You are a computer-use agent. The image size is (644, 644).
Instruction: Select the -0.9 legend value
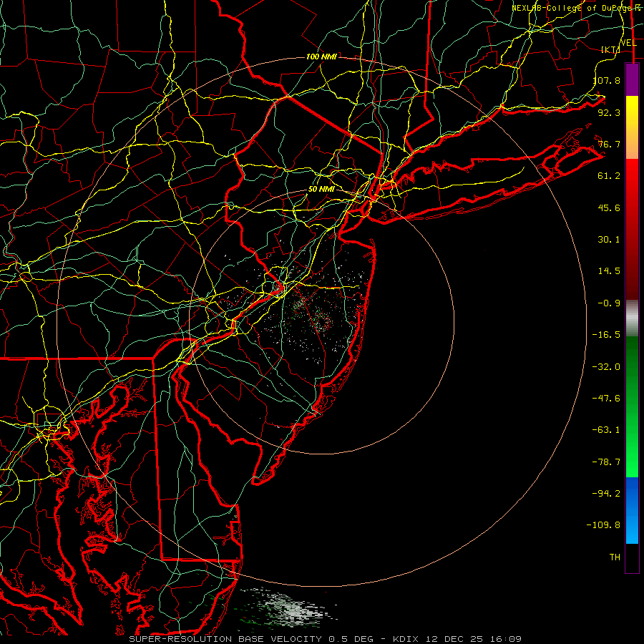[609, 303]
